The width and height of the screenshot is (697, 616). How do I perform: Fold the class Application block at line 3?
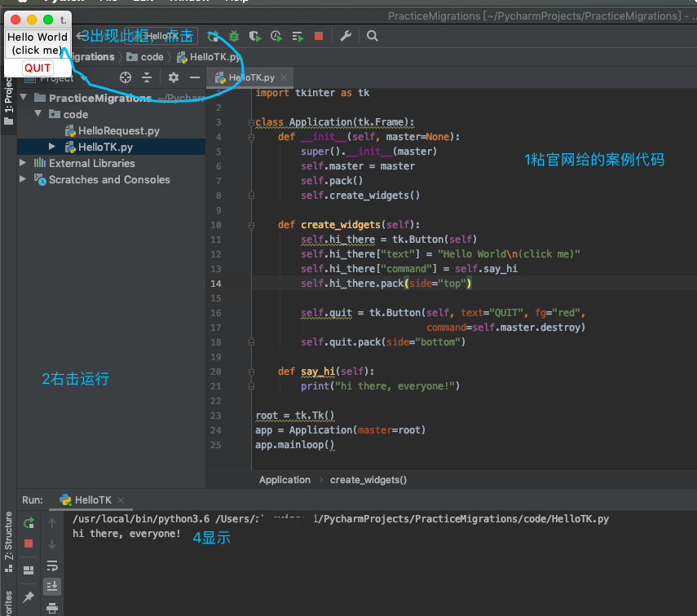[x=251, y=122]
